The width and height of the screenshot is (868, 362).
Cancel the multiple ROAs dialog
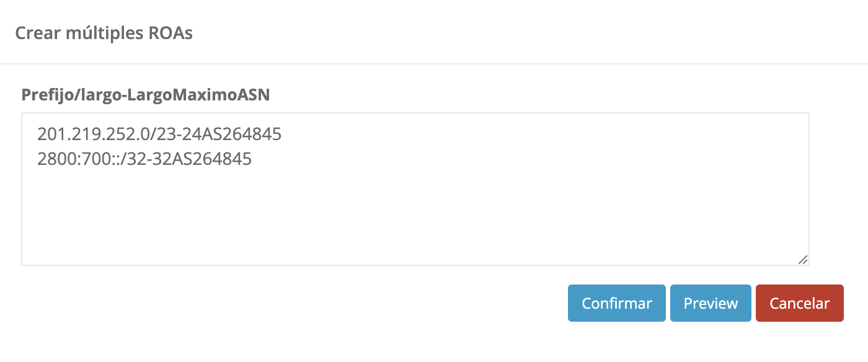[x=799, y=303]
